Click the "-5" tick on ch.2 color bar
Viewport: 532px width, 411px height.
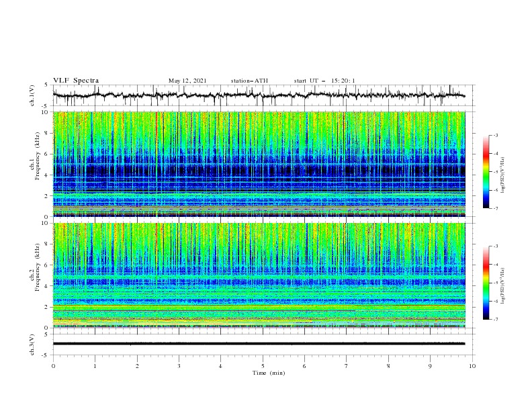click(496, 283)
